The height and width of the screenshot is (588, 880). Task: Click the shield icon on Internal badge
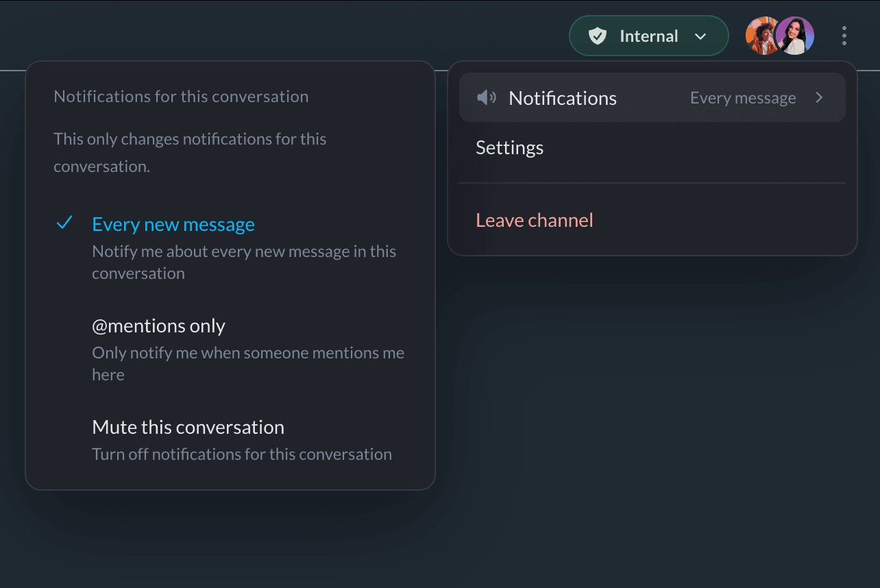click(x=598, y=36)
